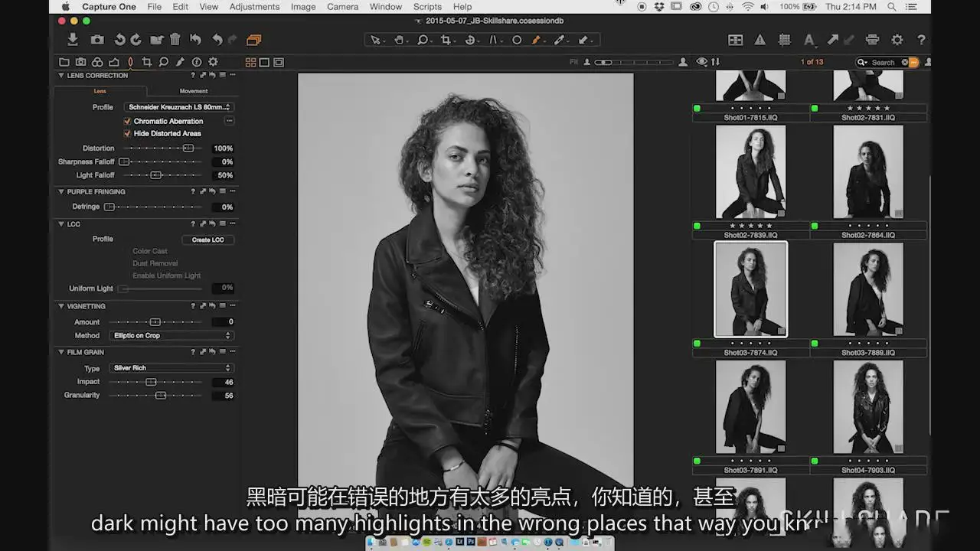Collapse the Lens Correction panel

61,75
